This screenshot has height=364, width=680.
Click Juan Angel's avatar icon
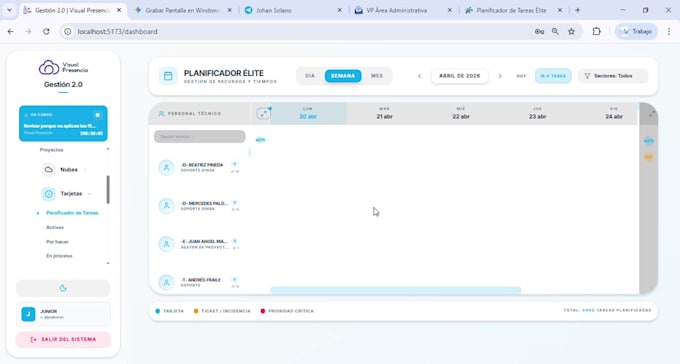click(166, 244)
